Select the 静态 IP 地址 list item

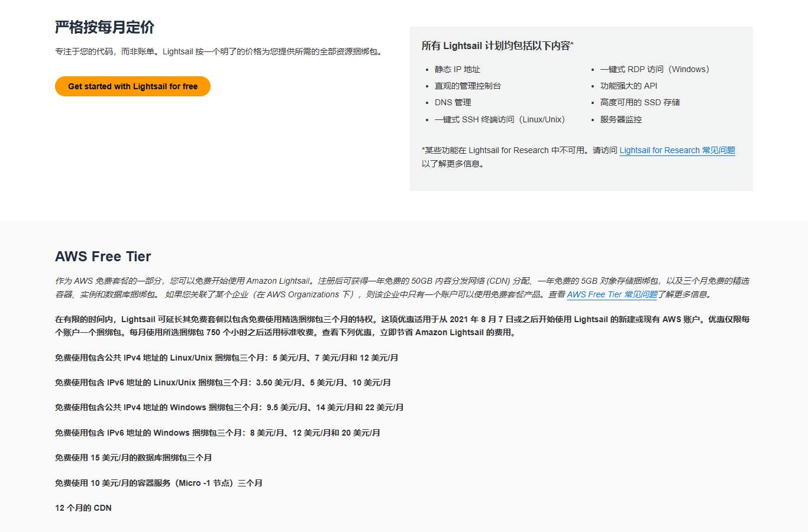click(457, 69)
